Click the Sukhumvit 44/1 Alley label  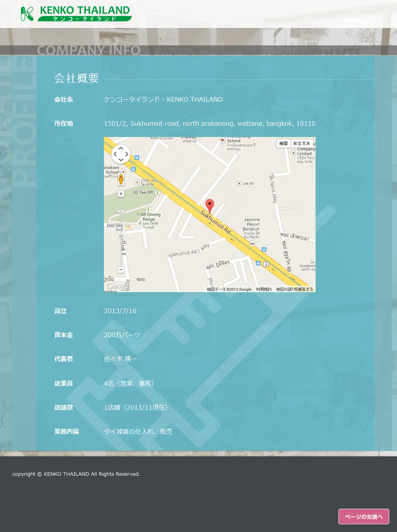coord(189,251)
